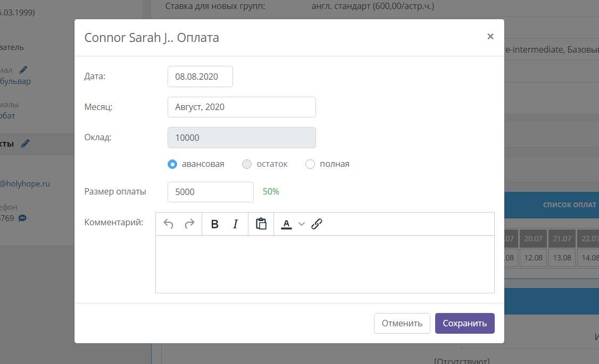Select the полная payment option
The image size is (599, 364).
310,164
